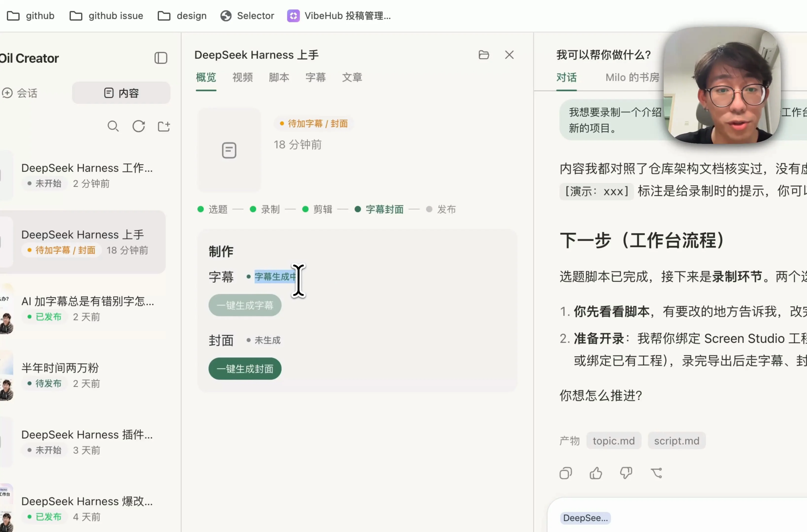
Task: Click the 剪辑 workflow step
Action: click(x=317, y=209)
